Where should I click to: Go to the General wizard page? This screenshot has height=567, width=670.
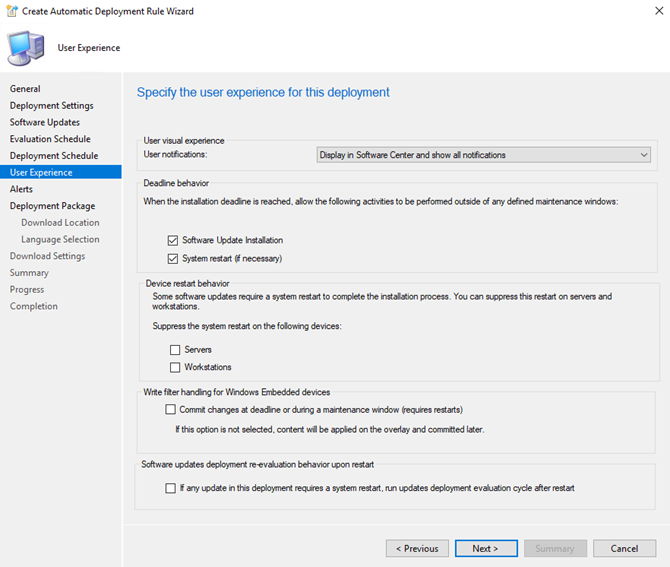click(25, 89)
